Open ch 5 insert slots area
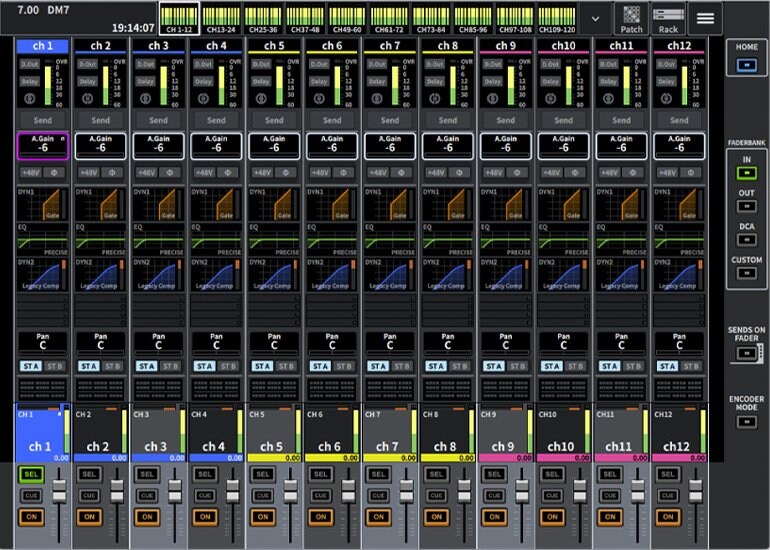Viewport: 770px width, 550px height. click(275, 310)
